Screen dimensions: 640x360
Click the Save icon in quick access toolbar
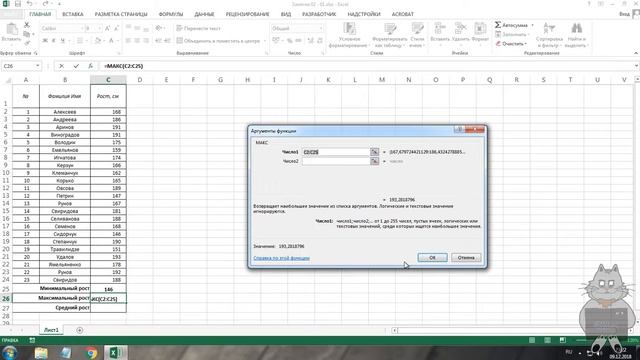[x=18, y=4]
